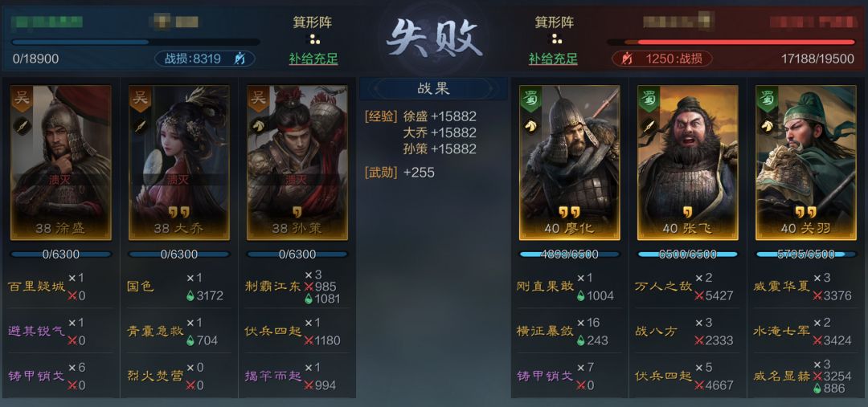Click 张飞's hero portrait card

pyautogui.click(x=687, y=163)
